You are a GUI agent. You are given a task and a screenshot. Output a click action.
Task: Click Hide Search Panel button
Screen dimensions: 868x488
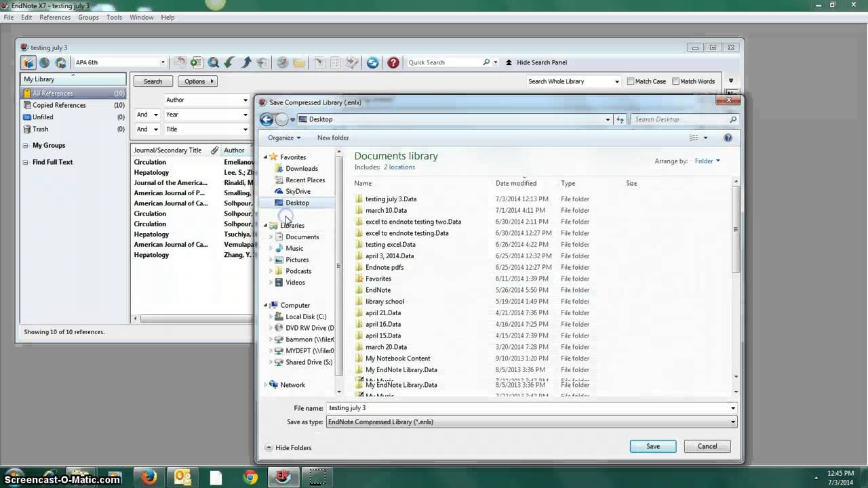click(x=536, y=62)
